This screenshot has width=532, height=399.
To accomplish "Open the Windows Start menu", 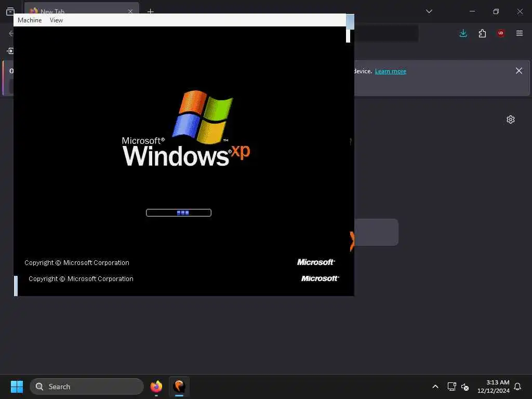I will (17, 387).
